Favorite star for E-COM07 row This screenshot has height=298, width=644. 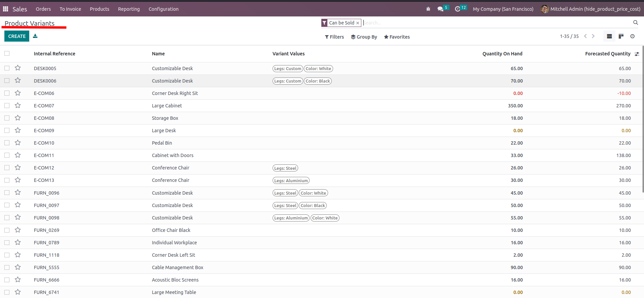point(18,105)
